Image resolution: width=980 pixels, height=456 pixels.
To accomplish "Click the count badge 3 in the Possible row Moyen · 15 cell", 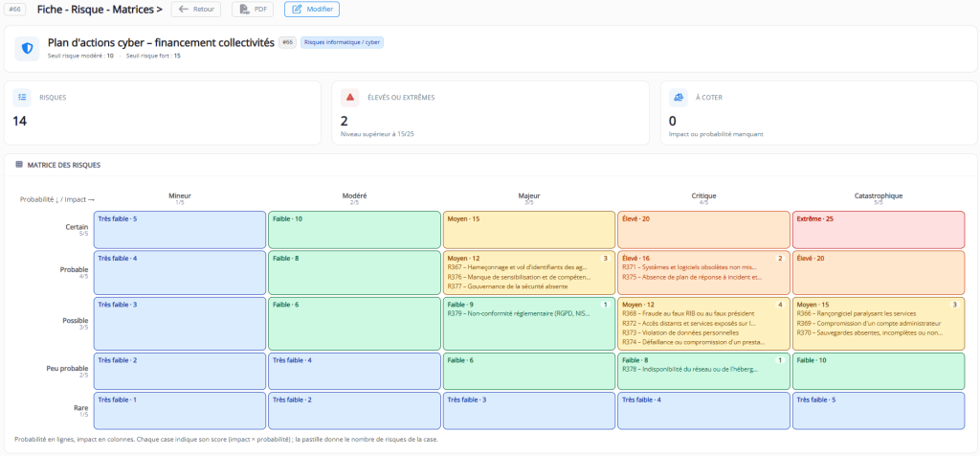I will point(954,305).
